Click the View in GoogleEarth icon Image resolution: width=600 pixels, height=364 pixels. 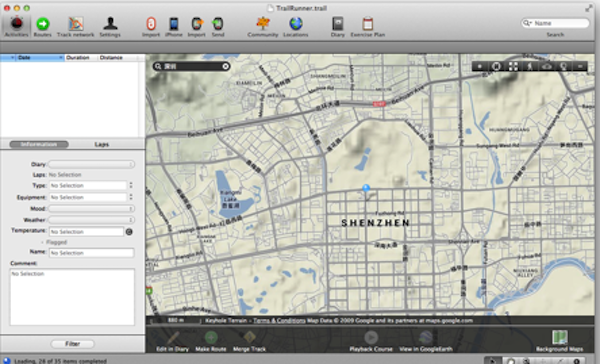[426, 341]
